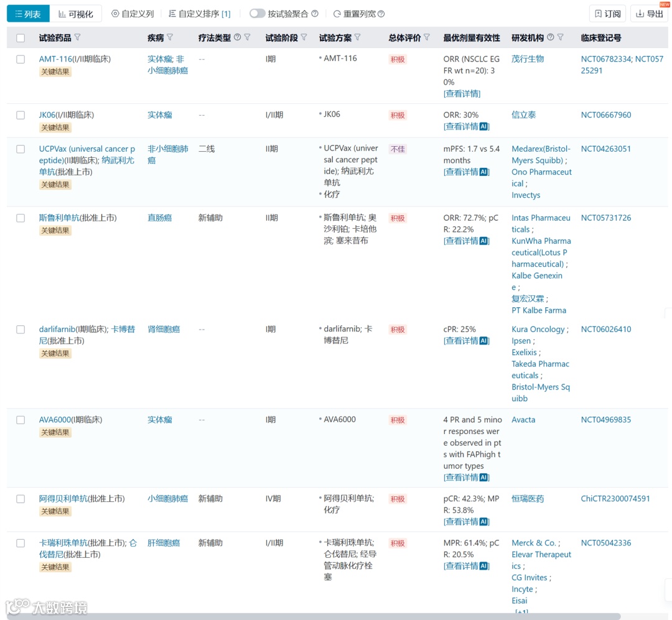Open registry ChiCTR2300074591
The height and width of the screenshot is (620, 672).
[615, 499]
